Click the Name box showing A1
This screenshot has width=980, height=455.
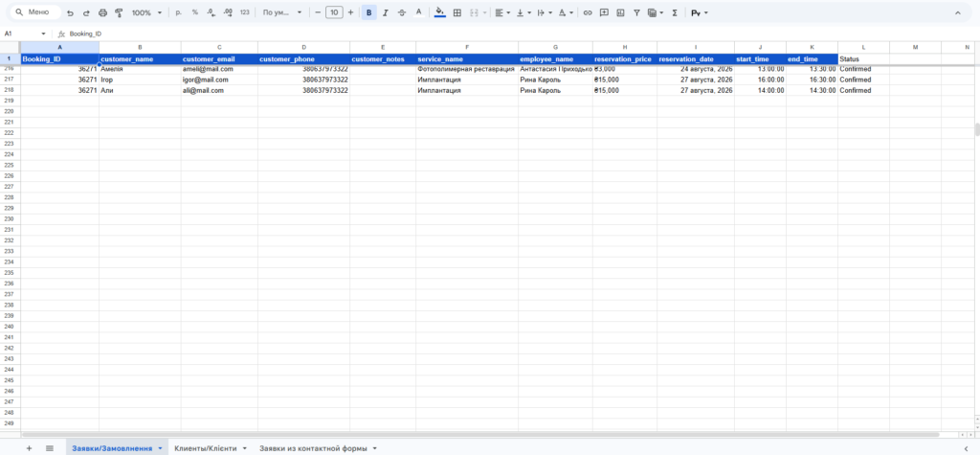21,34
